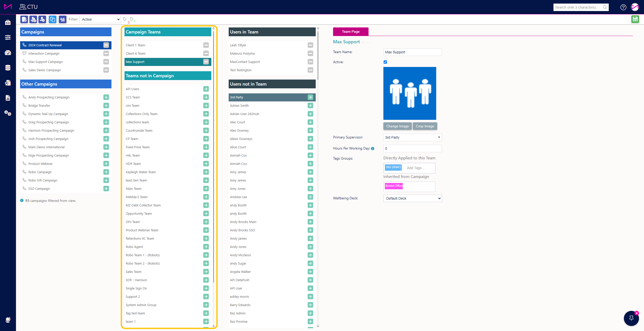Remove Leah Tillyer from the team
The height and width of the screenshot is (331, 644).
(310, 45)
